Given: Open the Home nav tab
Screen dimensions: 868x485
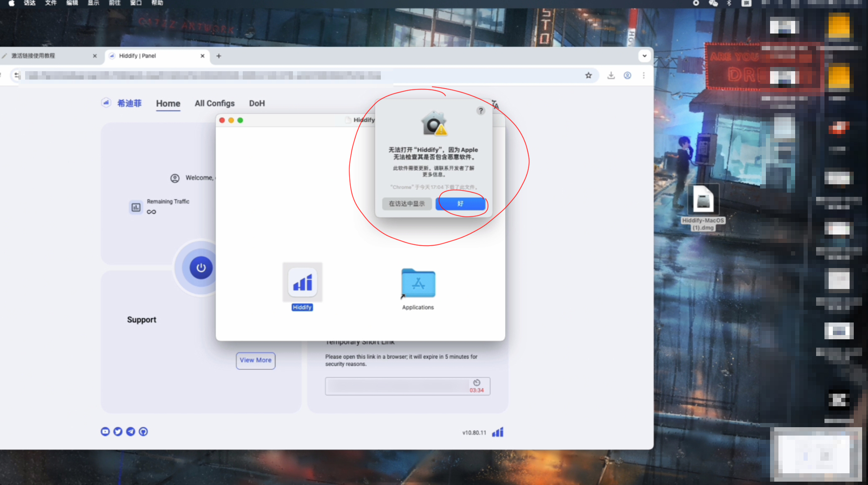Looking at the screenshot, I should point(168,103).
